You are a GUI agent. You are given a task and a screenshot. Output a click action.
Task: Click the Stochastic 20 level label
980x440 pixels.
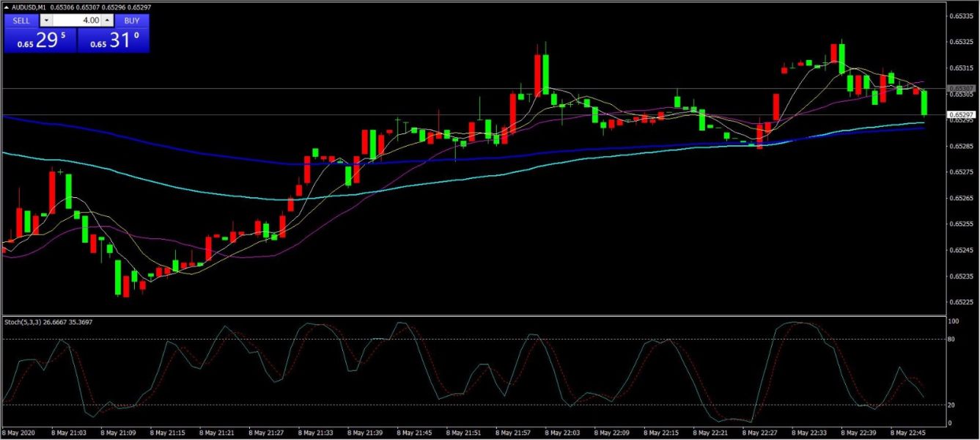click(952, 406)
